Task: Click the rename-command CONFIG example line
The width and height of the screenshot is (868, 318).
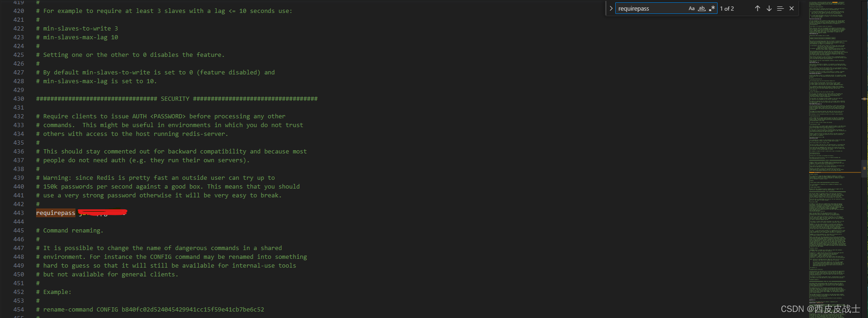Action: (150, 309)
